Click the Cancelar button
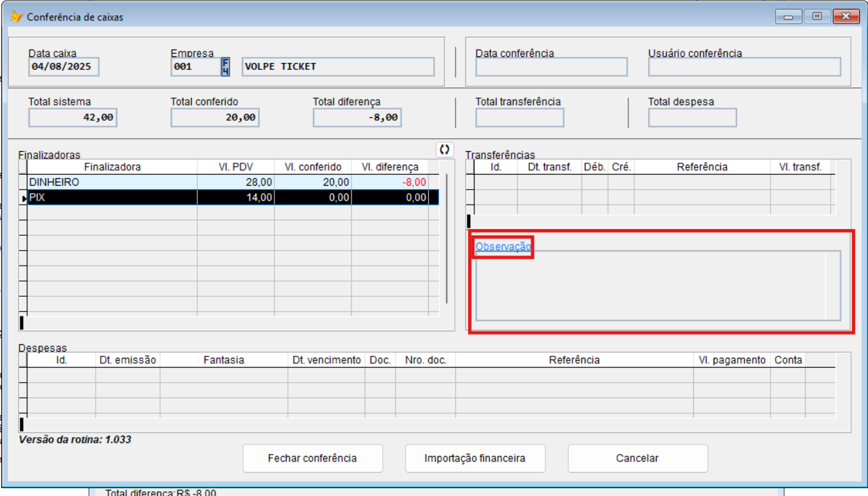This screenshot has width=868, height=496. pos(638,458)
